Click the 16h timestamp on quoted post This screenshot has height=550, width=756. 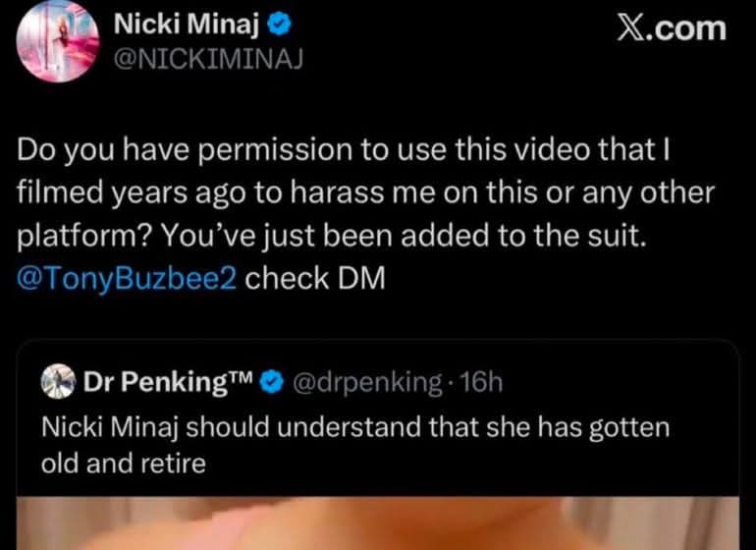(x=481, y=382)
